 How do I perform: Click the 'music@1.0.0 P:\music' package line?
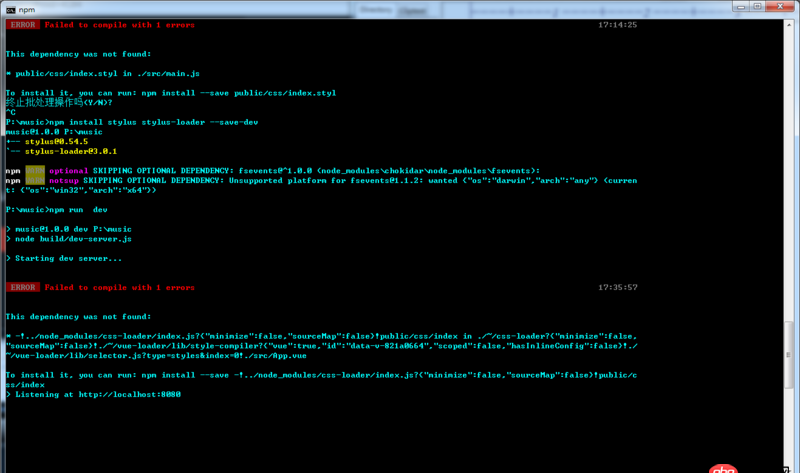click(x=54, y=132)
